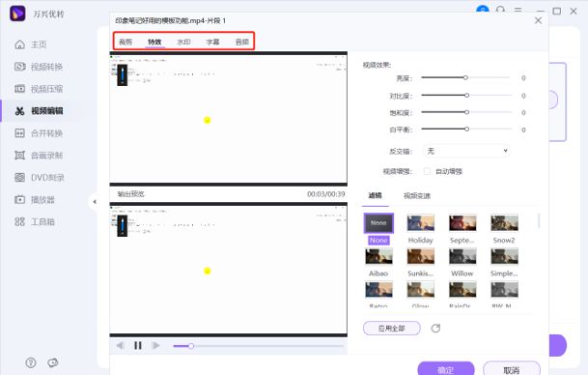Pause the video preview playback
Image resolution: width=588 pixels, height=375 pixels.
(x=138, y=345)
